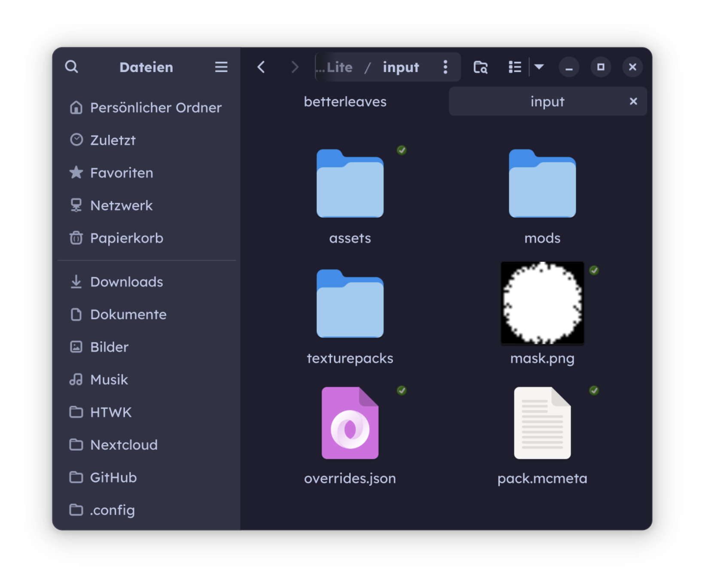
Task: Go back with the left arrow
Action: pyautogui.click(x=261, y=67)
